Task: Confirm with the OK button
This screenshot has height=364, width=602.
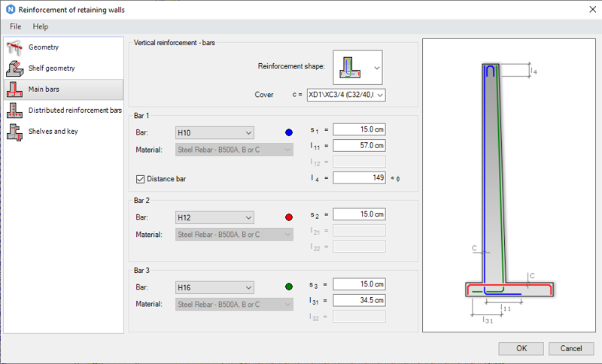Action: tap(521, 348)
